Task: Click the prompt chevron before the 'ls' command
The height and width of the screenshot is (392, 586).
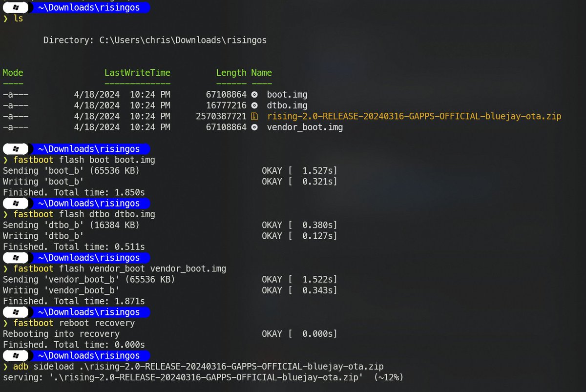Action: point(5,19)
